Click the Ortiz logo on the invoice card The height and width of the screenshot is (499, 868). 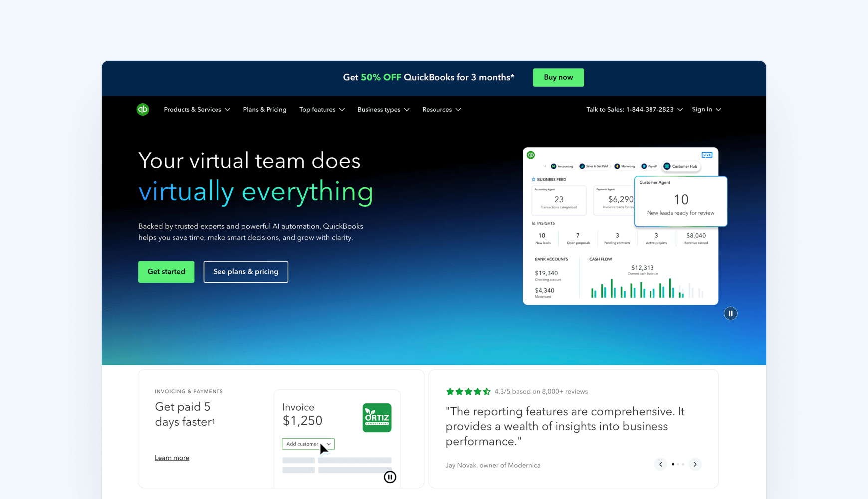[377, 418]
